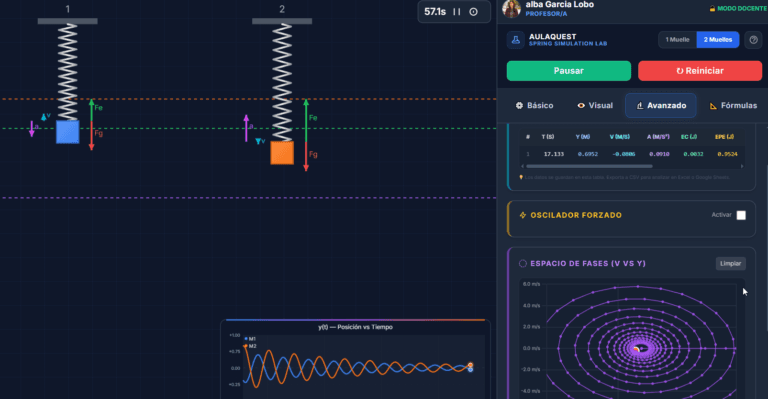The image size is (768, 399).
Task: Click the Espacio de Fases heading
Action: [588, 263]
